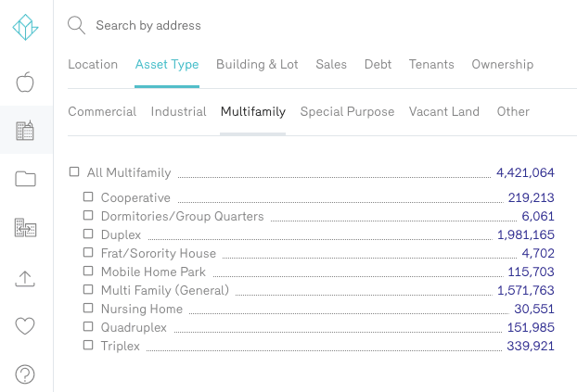The image size is (577, 392).
Task: Click the teal app logo icon
Action: click(26, 28)
